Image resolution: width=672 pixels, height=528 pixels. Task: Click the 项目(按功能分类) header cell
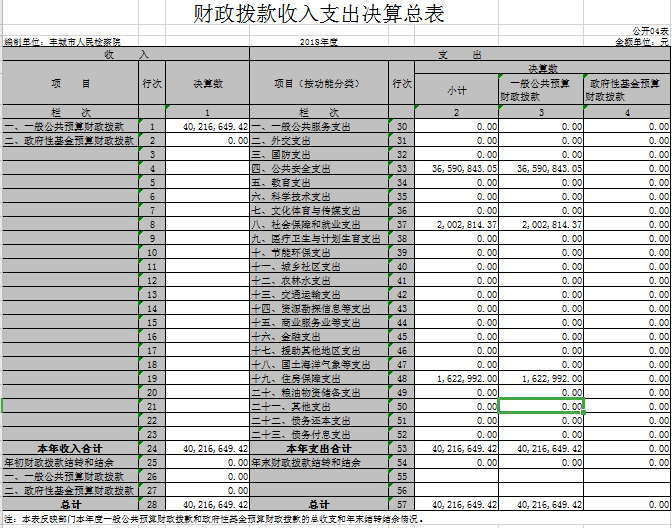[x=319, y=83]
